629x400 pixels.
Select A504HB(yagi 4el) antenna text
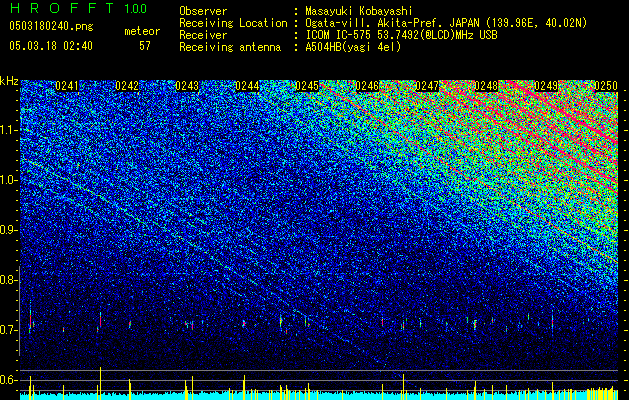353,47
